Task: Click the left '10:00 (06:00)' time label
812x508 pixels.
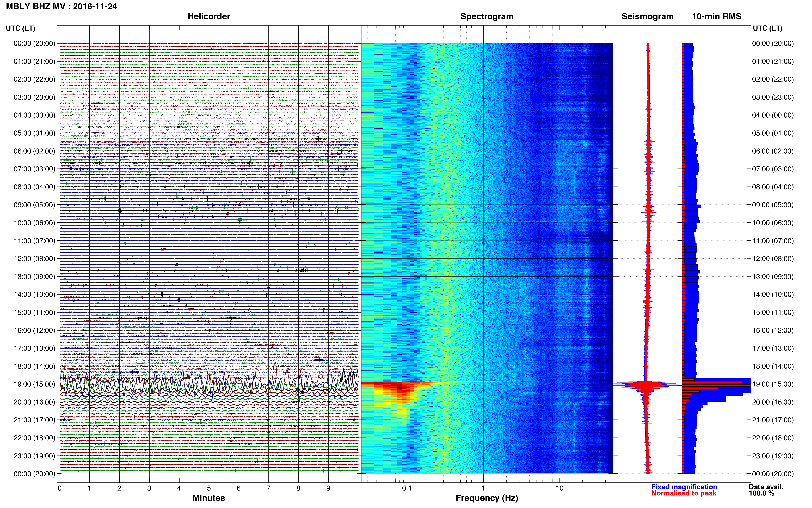Action: (x=34, y=223)
